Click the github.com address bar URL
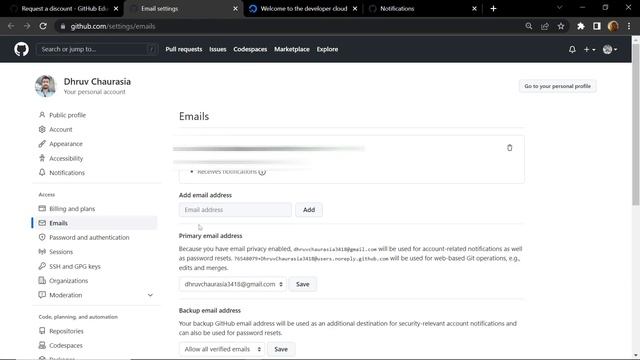Screen dimensions: 640x360 [113, 26]
